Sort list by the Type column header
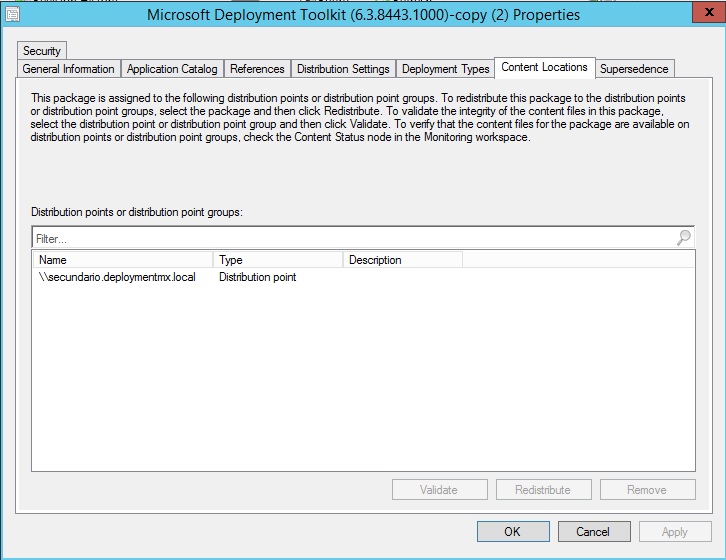This screenshot has height=560, width=726. pyautogui.click(x=277, y=260)
